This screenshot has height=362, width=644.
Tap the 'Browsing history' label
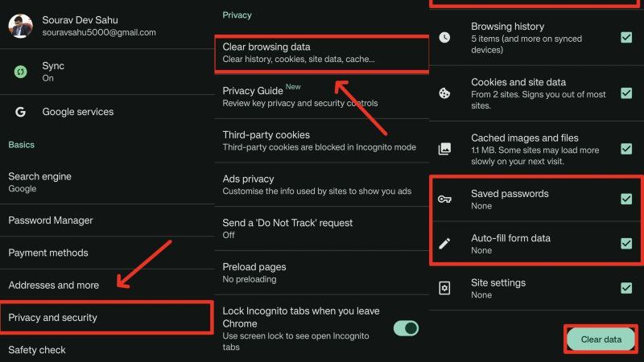[x=508, y=27]
